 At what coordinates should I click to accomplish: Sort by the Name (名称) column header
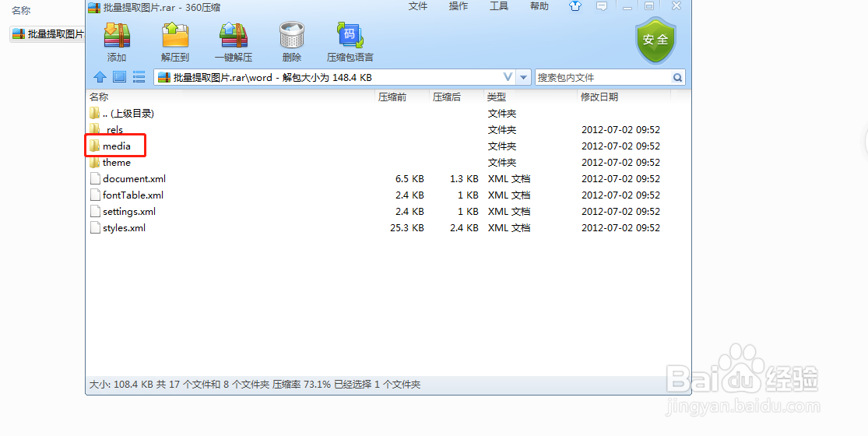(x=99, y=97)
